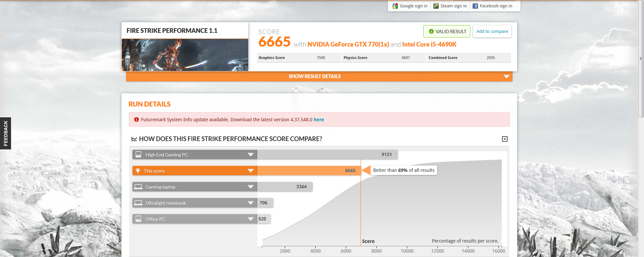The height and width of the screenshot is (257, 644).
Task: Sign in with Facebook
Action: (x=492, y=6)
